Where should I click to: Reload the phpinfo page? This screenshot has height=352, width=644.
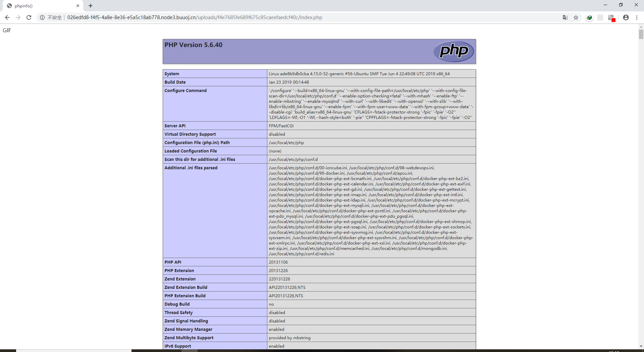coord(29,17)
